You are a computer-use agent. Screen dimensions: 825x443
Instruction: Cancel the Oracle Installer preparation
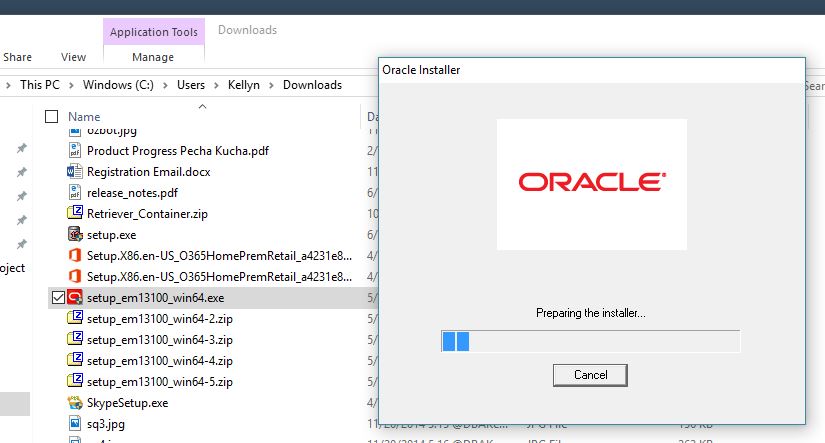pos(590,375)
